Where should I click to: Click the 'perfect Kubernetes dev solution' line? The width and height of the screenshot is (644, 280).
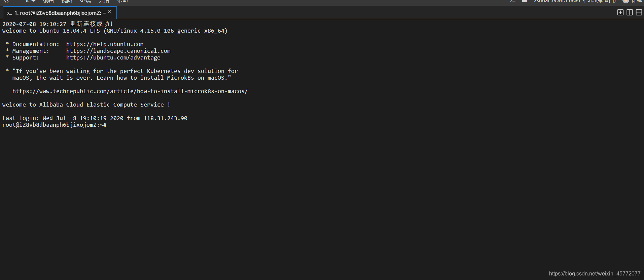(x=125, y=71)
